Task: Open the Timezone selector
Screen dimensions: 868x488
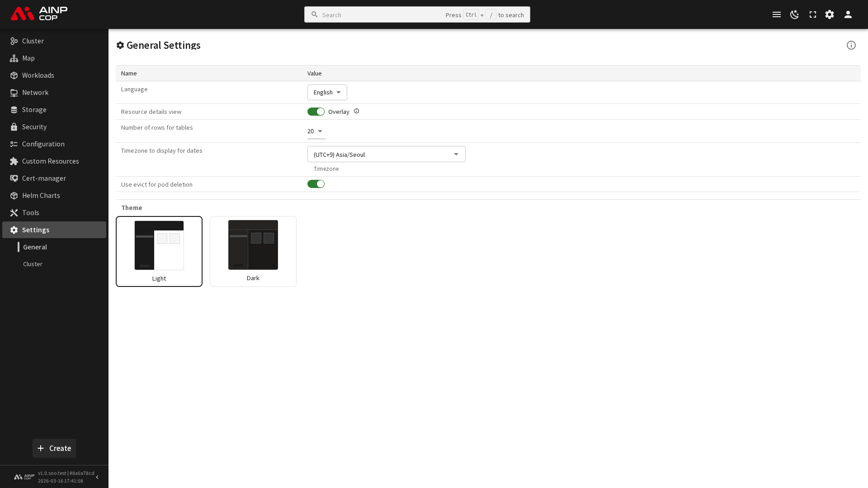Action: tap(386, 154)
